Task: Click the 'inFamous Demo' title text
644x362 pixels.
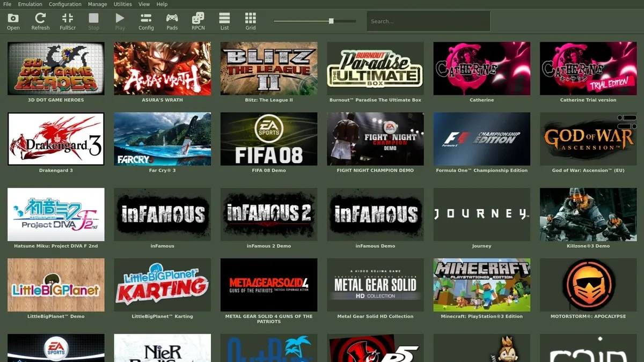Action: coord(375,246)
